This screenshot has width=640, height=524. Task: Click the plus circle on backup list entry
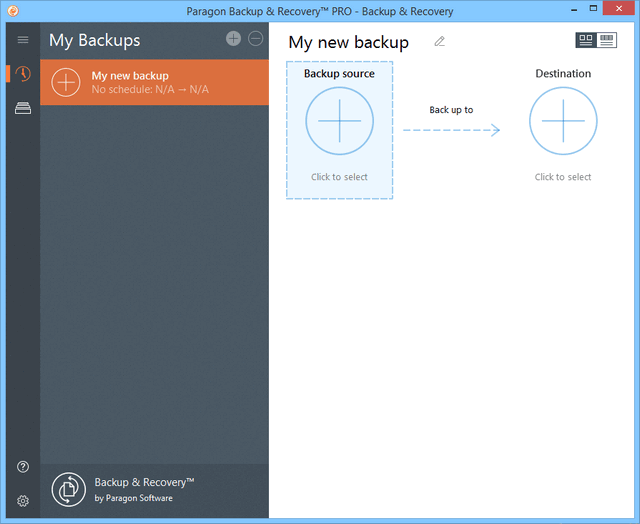tap(66, 82)
